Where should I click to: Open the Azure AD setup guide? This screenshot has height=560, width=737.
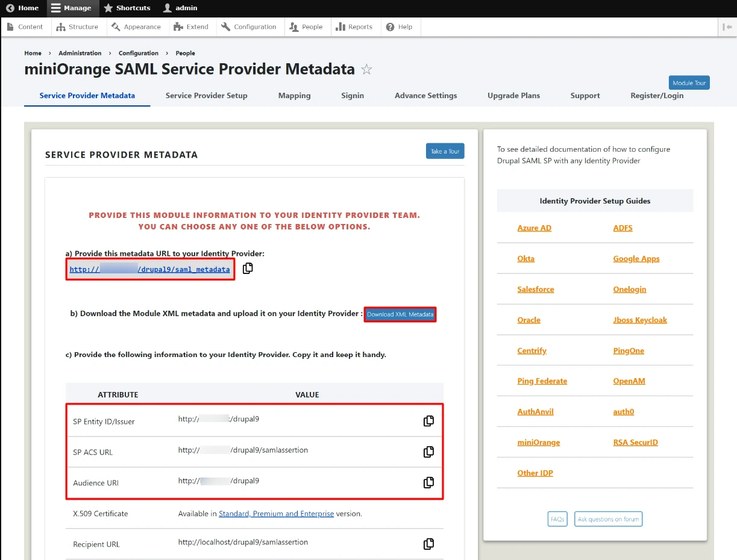click(x=534, y=228)
